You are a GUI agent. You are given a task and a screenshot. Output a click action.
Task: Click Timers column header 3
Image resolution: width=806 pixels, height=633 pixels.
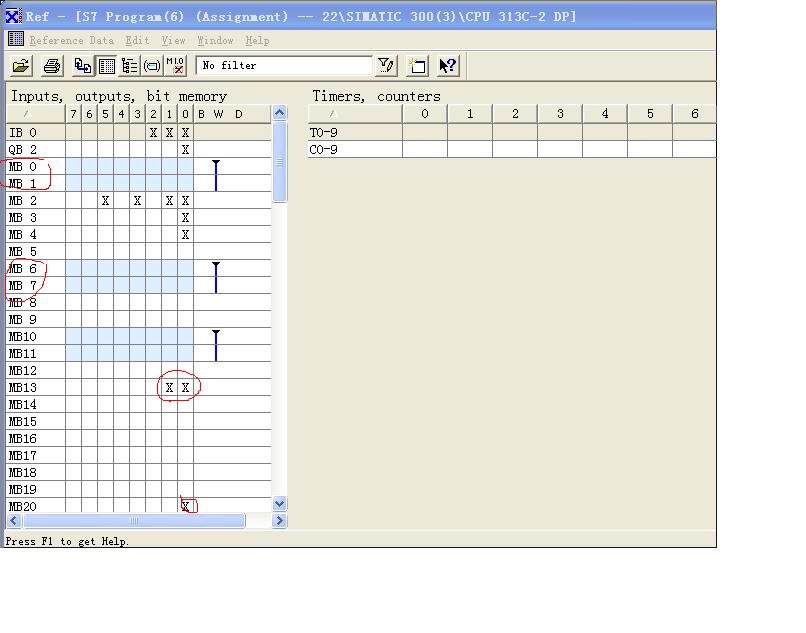click(x=560, y=114)
